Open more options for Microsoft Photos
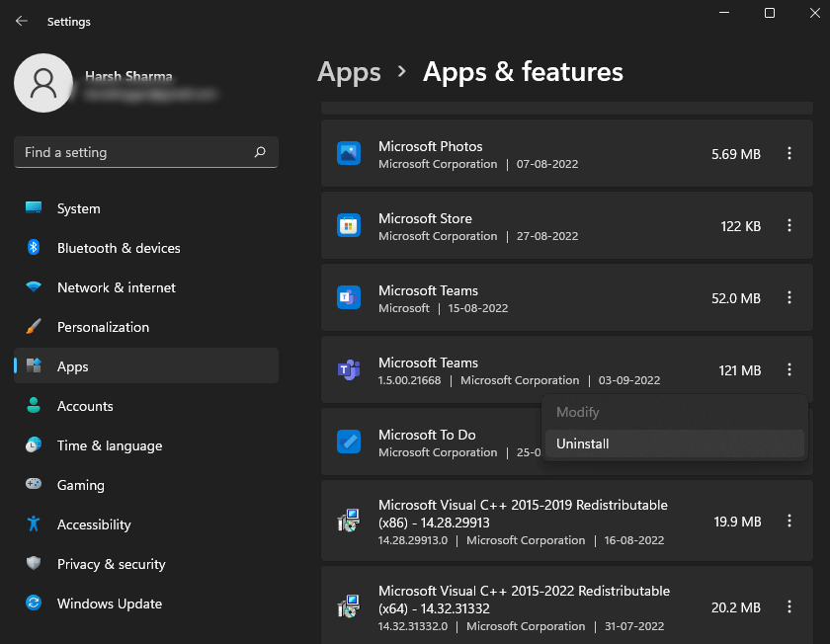Screen dimensions: 830x644 click(788, 153)
